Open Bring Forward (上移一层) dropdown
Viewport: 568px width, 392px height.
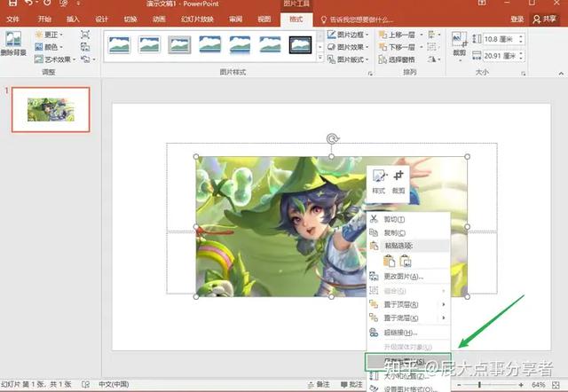pyautogui.click(x=422, y=35)
